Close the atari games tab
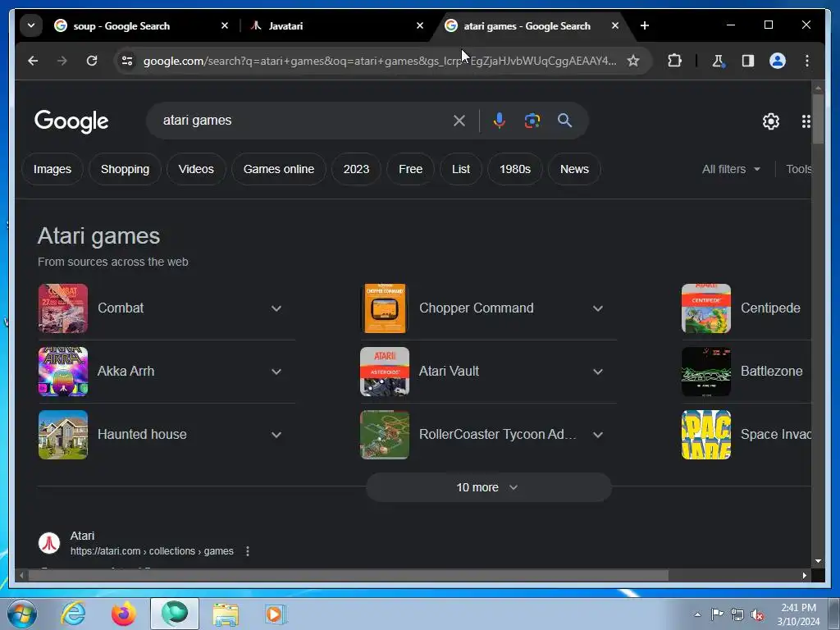Screen dimensions: 840x630 615,25
